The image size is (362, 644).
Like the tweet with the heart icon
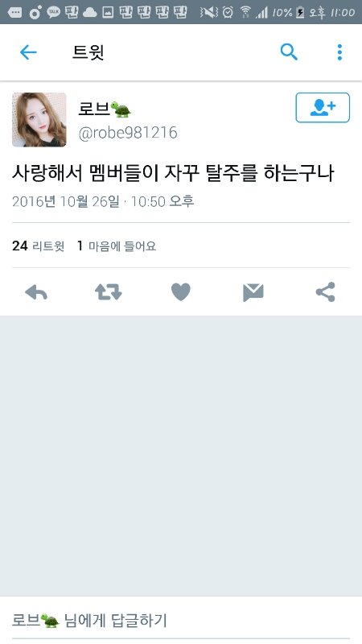[180, 292]
